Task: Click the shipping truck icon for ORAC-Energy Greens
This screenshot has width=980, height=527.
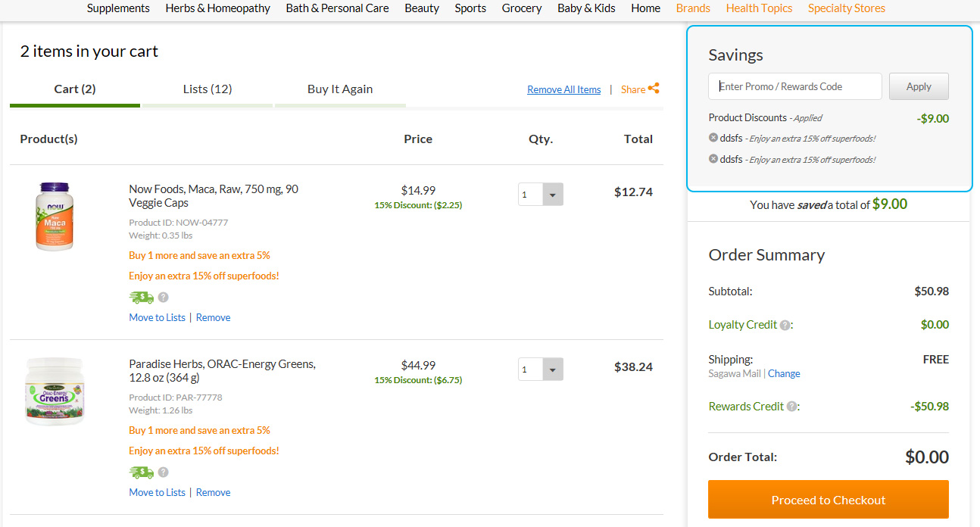Action: [x=142, y=472]
